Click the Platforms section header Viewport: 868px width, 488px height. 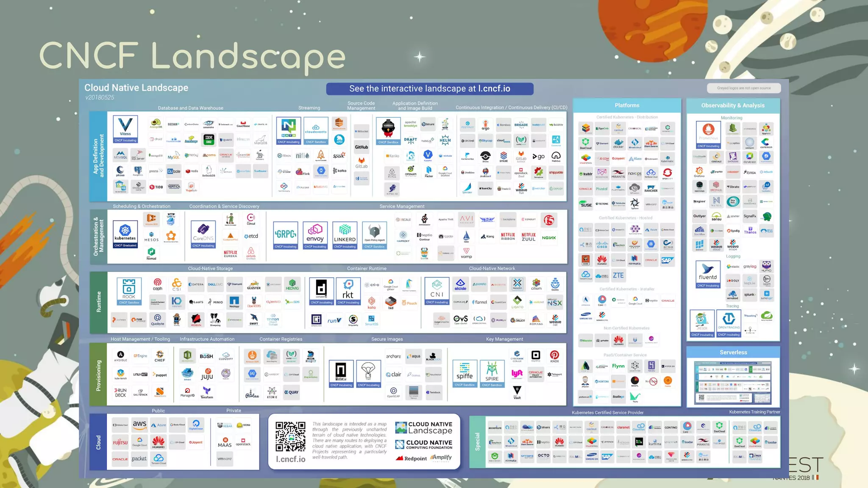[x=627, y=105]
